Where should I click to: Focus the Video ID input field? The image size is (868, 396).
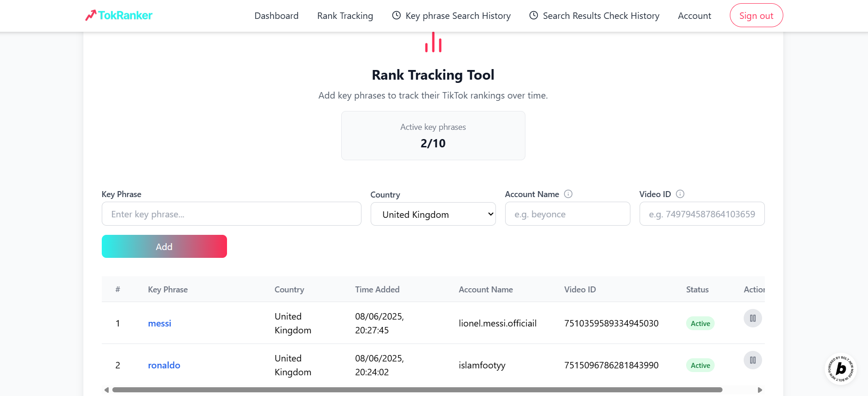click(702, 214)
